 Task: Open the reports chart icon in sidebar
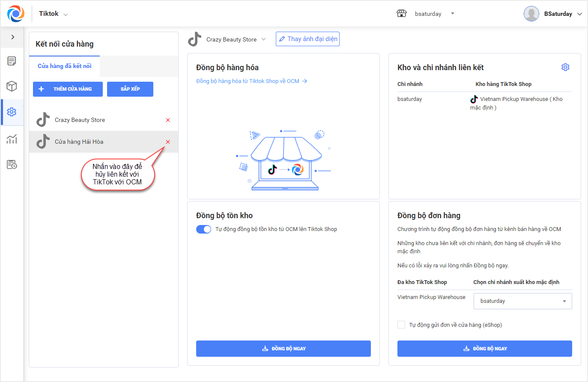12,139
